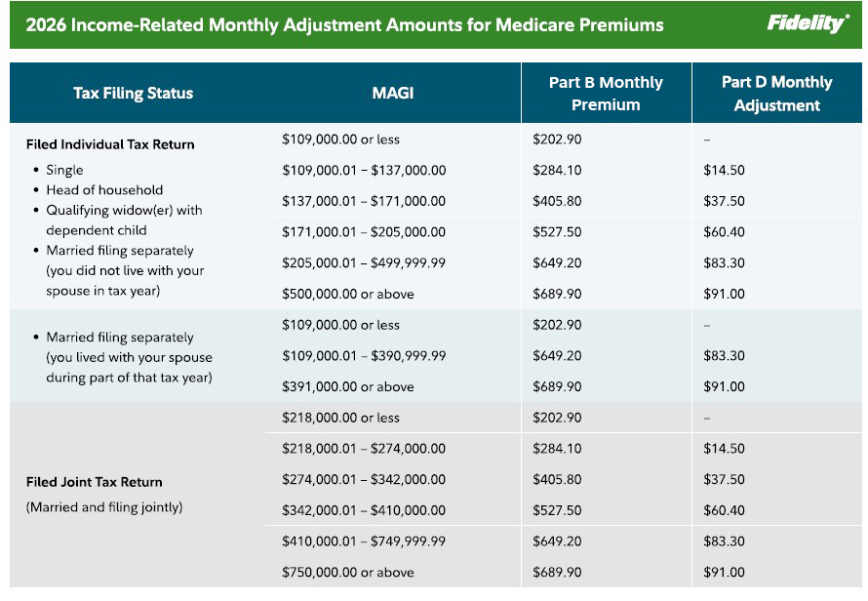Click the Filed Individual Tax Return label
Screen dimensions: 868x601
point(110,144)
